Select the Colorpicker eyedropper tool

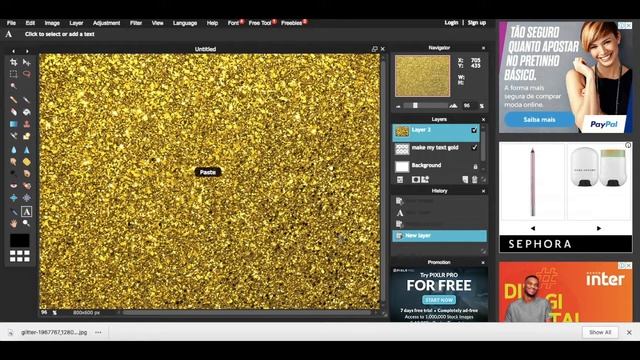point(13,211)
